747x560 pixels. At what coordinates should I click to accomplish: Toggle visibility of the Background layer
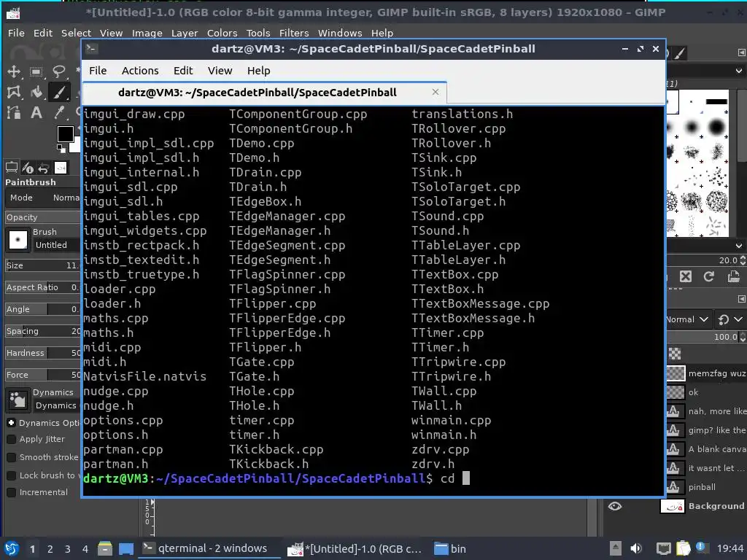tap(614, 506)
